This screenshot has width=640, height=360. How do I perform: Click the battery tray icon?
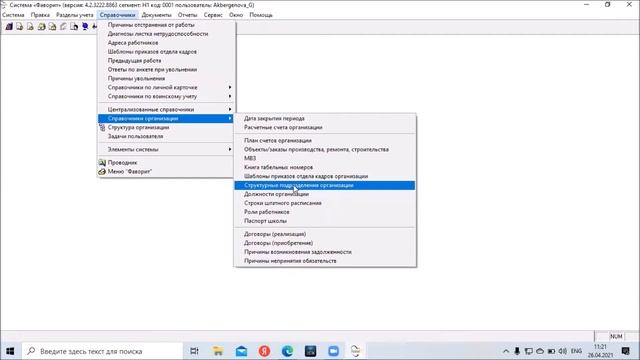click(x=551, y=351)
